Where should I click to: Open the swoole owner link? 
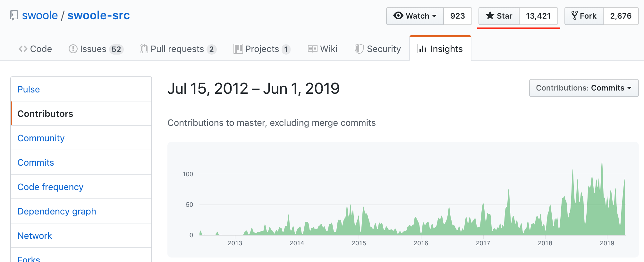click(x=40, y=15)
